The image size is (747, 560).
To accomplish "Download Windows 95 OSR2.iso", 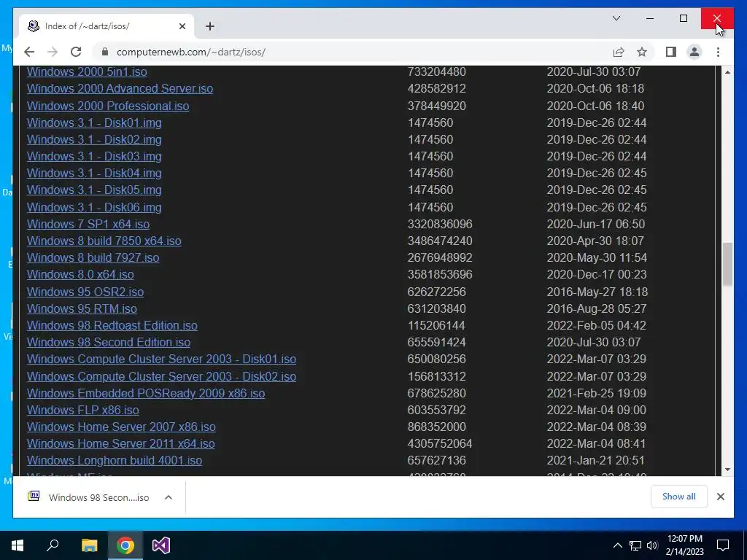I will coord(85,292).
